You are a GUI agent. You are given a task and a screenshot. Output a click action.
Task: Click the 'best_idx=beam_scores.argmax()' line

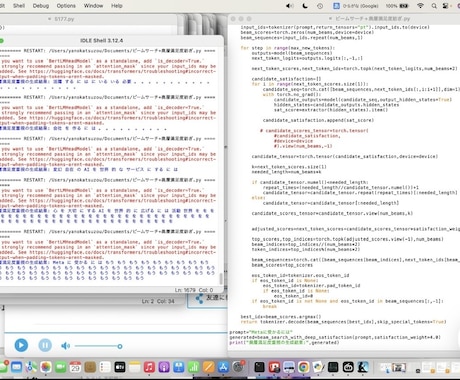tap(281, 317)
